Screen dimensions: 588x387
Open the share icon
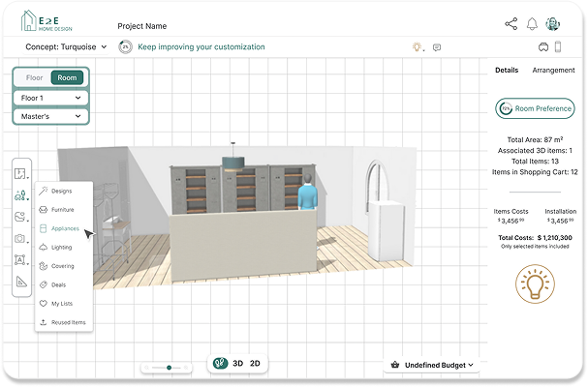[511, 23]
